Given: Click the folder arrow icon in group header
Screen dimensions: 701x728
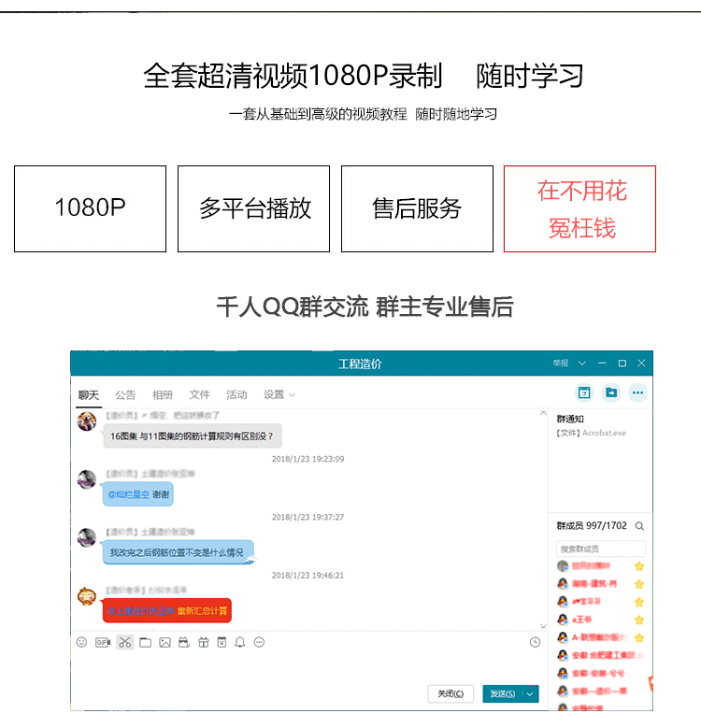Looking at the screenshot, I should click(x=611, y=393).
